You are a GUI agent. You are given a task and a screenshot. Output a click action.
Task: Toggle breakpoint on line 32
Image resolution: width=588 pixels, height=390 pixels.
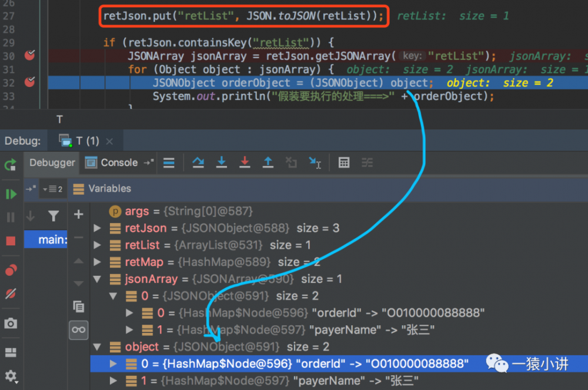(x=29, y=82)
